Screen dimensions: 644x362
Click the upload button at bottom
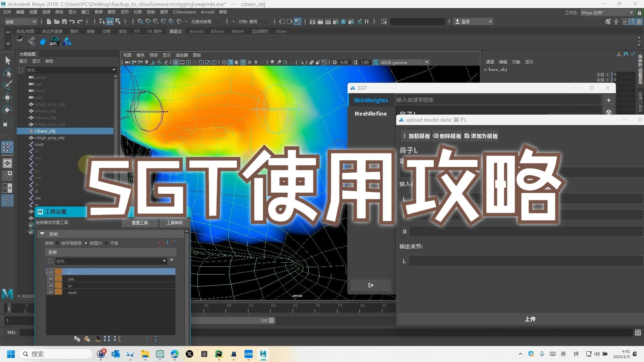530,319
